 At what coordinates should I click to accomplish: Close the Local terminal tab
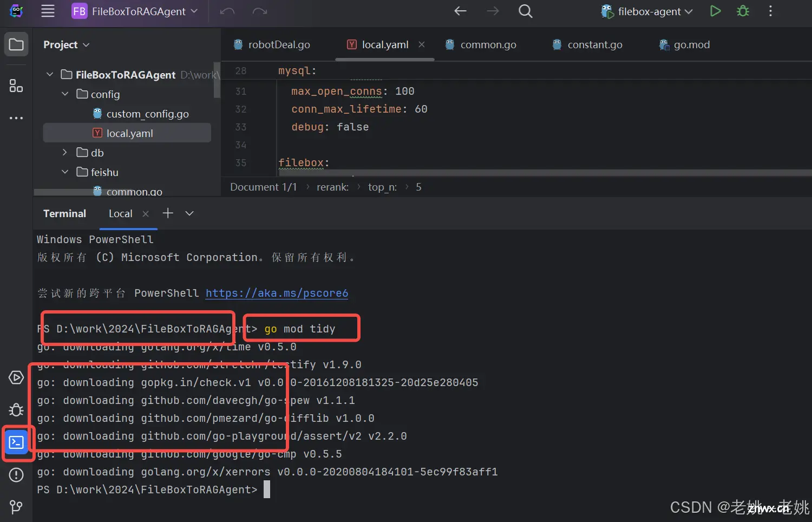tap(146, 213)
